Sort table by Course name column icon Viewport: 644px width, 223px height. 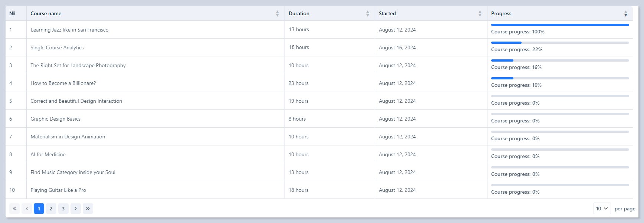pos(277,14)
